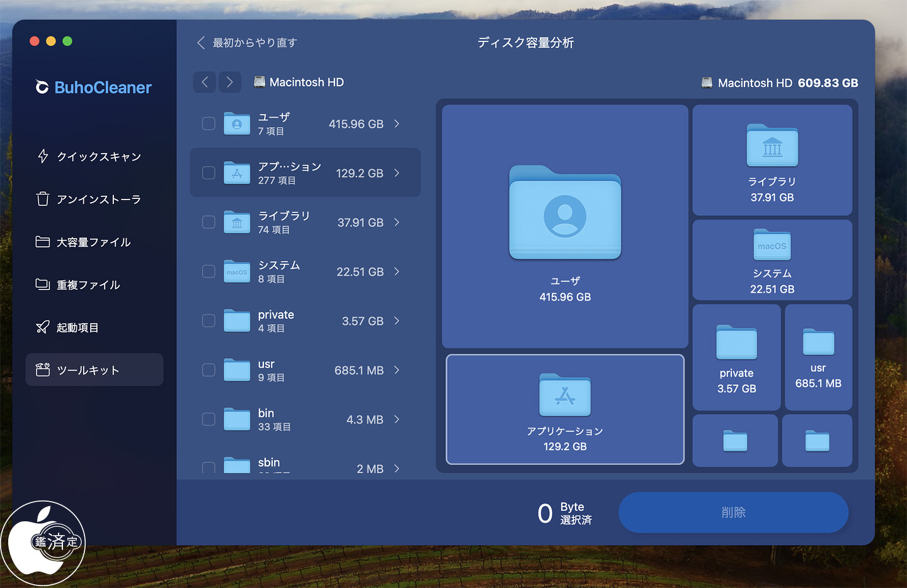Tick the ライブラリ folder checkbox
Viewport: 907px width, 588px height.
(208, 222)
